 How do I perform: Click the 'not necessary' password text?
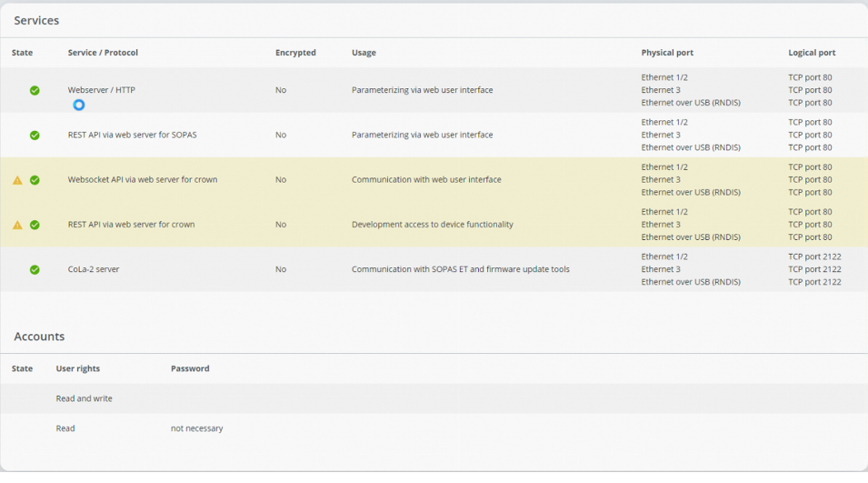tap(196, 428)
